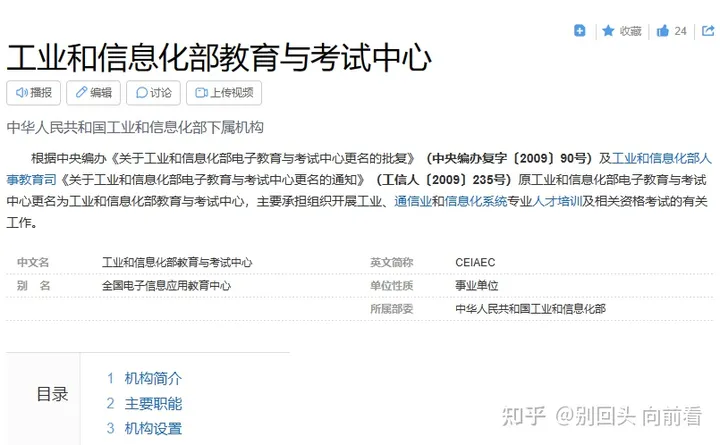Click the 目录 contents heading
720x445 pixels.
[x=52, y=394]
